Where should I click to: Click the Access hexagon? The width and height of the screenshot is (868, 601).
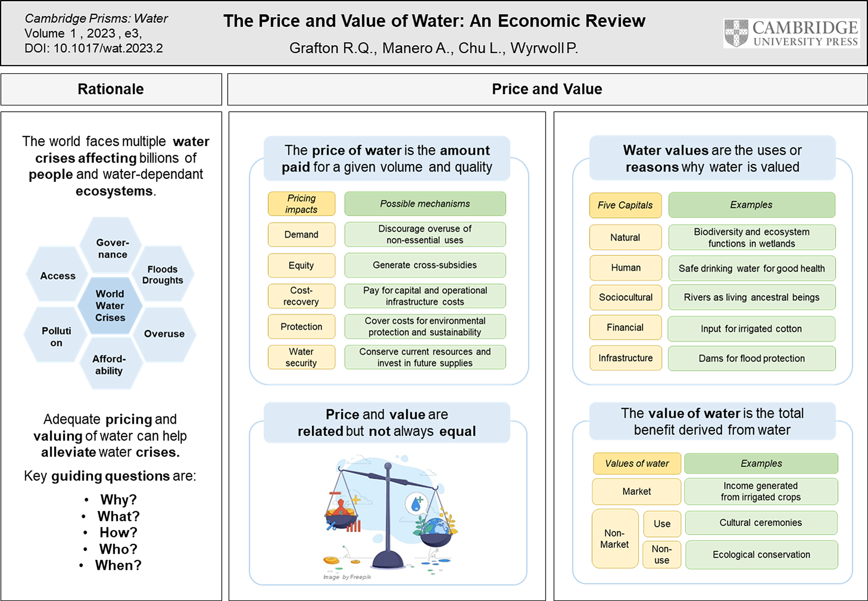point(58,276)
